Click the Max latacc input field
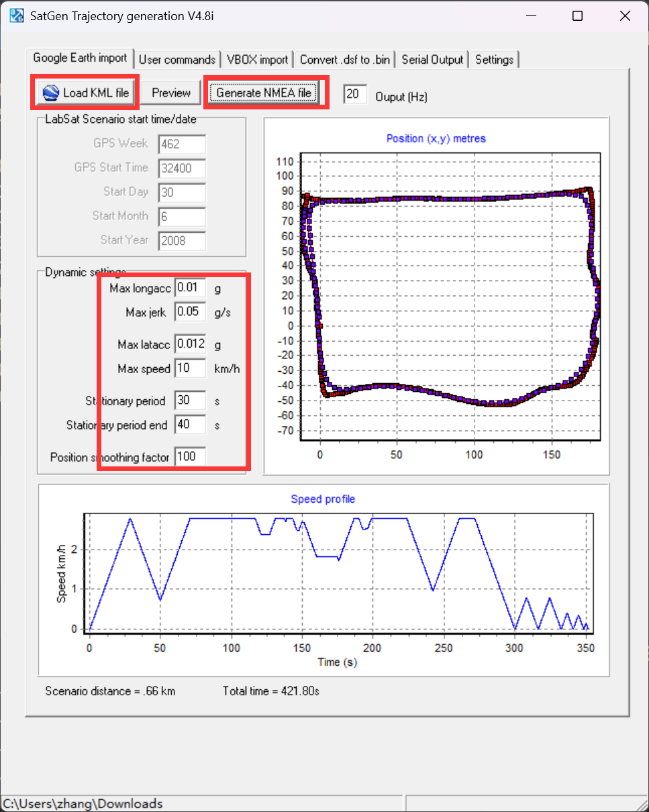649x812 pixels. 190,344
